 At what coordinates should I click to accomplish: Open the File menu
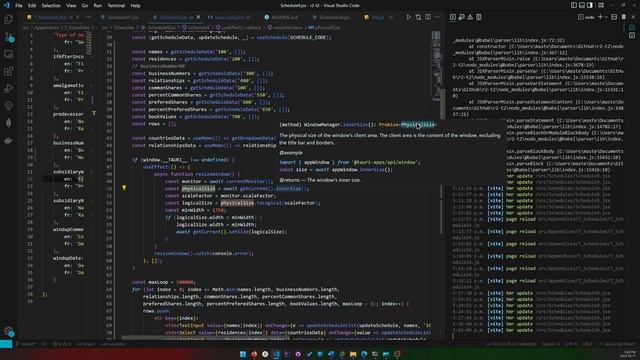[x=19, y=6]
